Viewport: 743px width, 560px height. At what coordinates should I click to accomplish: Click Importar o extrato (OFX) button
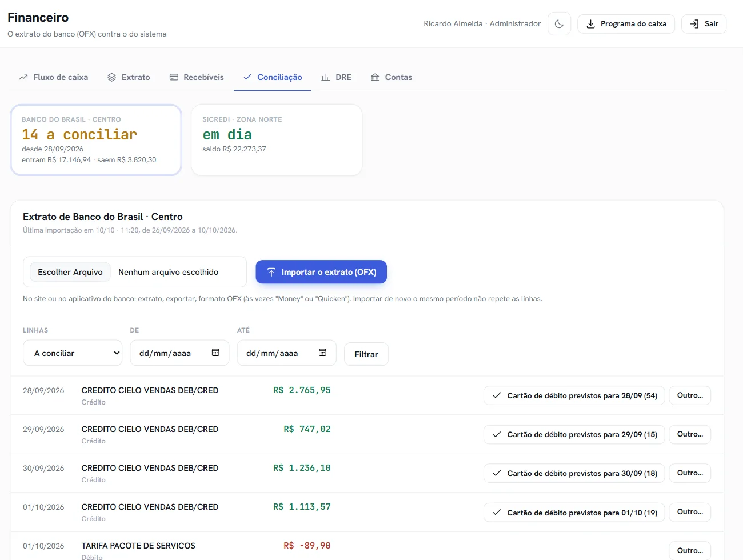click(321, 272)
